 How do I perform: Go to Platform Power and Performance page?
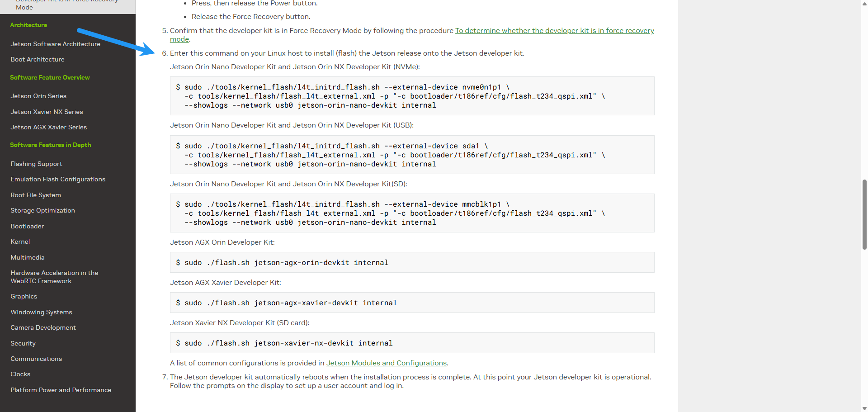pyautogui.click(x=61, y=390)
